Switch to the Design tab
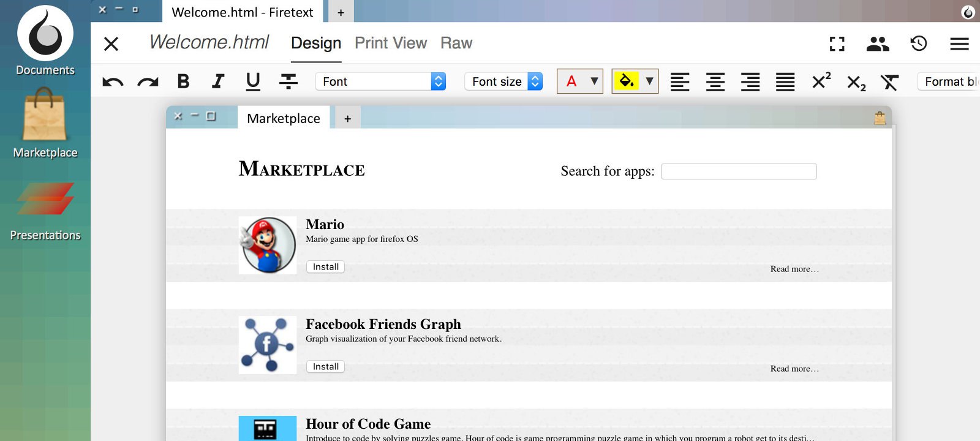Screen dimensions: 980x441 (x=316, y=43)
